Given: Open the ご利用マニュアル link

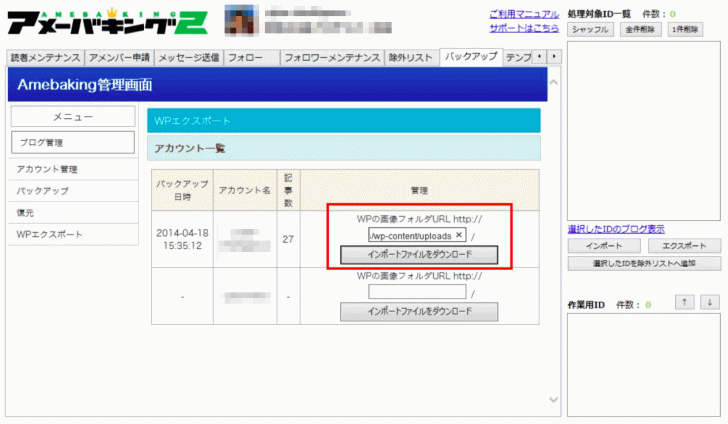Looking at the screenshot, I should (523, 14).
